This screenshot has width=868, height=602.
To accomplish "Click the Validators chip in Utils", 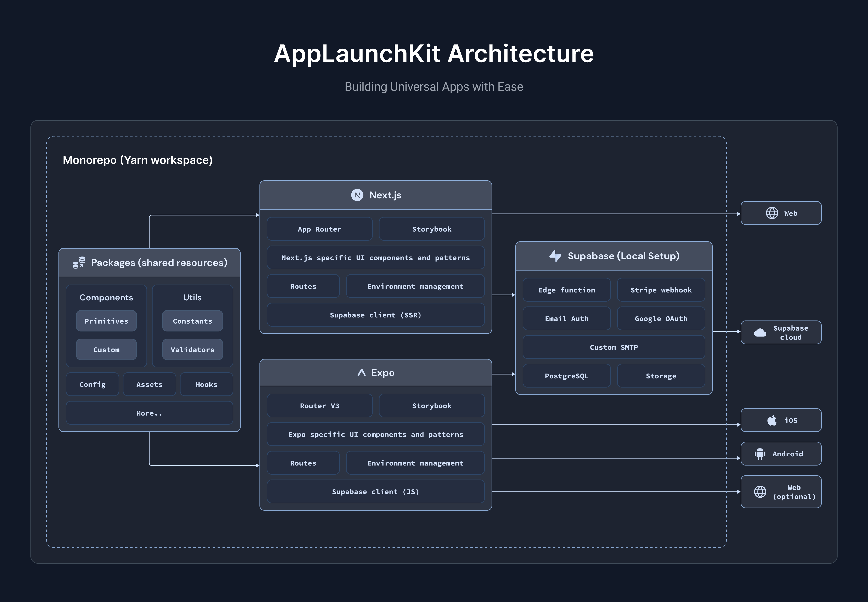I will (192, 350).
